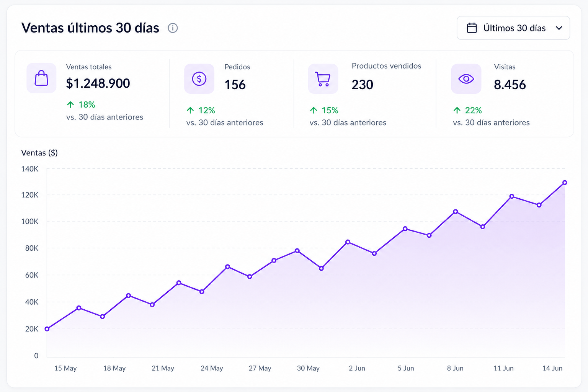Viewport: 588px width, 392px height.
Task: Click the "156" orders value
Action: point(235,85)
